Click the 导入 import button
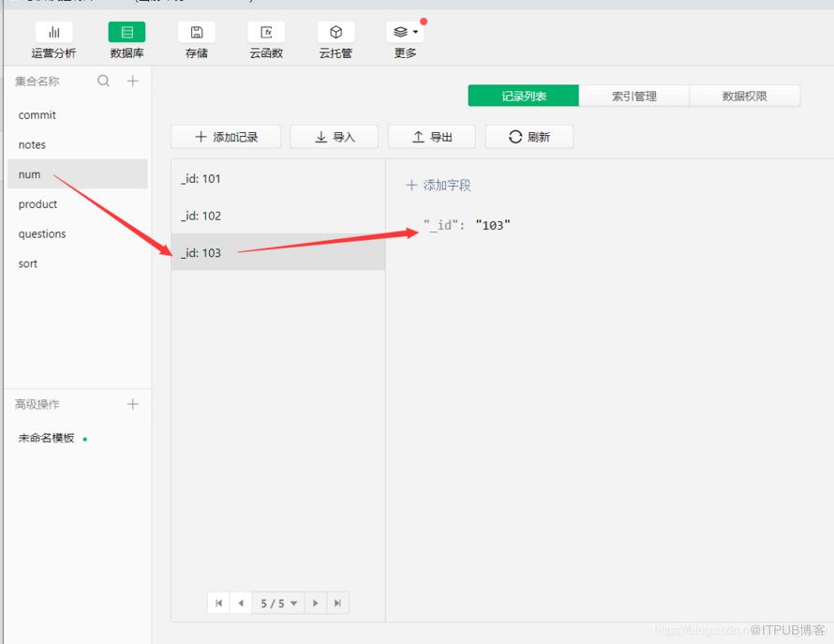The image size is (834, 644). tap(334, 137)
